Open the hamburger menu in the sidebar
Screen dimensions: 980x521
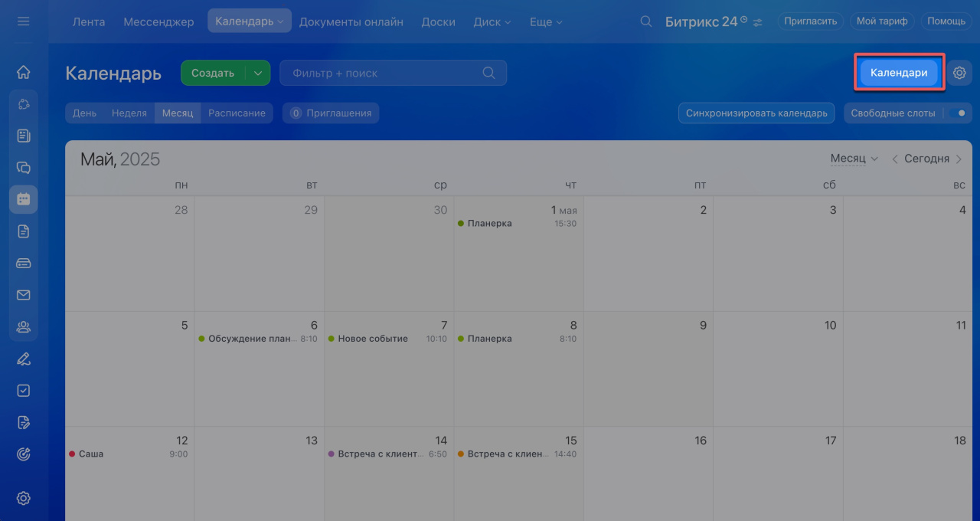click(x=23, y=21)
